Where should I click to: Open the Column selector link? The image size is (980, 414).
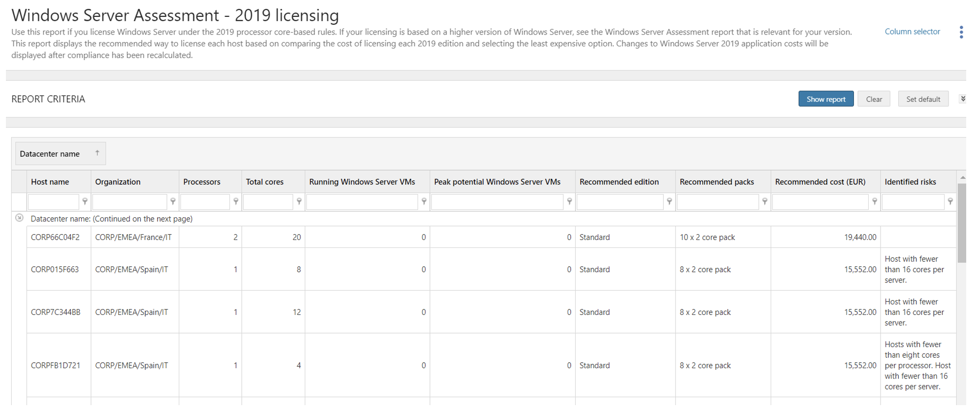pyautogui.click(x=913, y=32)
